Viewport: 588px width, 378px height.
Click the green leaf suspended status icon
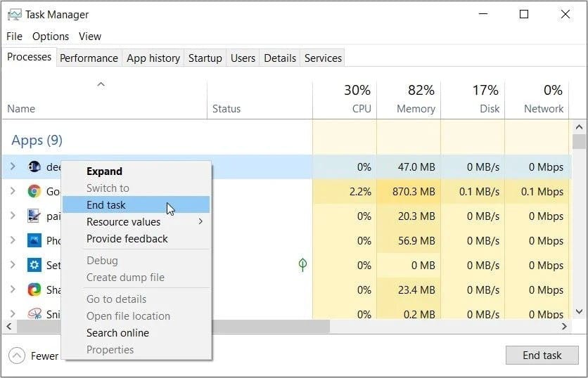pyautogui.click(x=302, y=265)
